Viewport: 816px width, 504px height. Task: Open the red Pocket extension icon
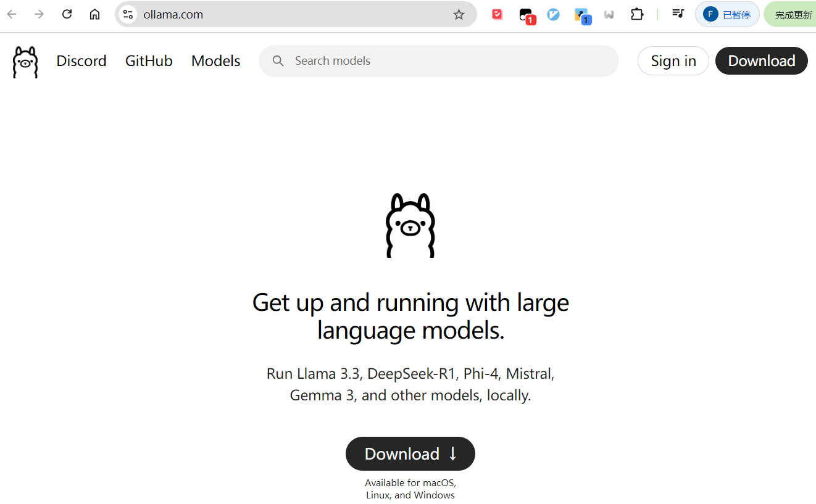pyautogui.click(x=498, y=14)
